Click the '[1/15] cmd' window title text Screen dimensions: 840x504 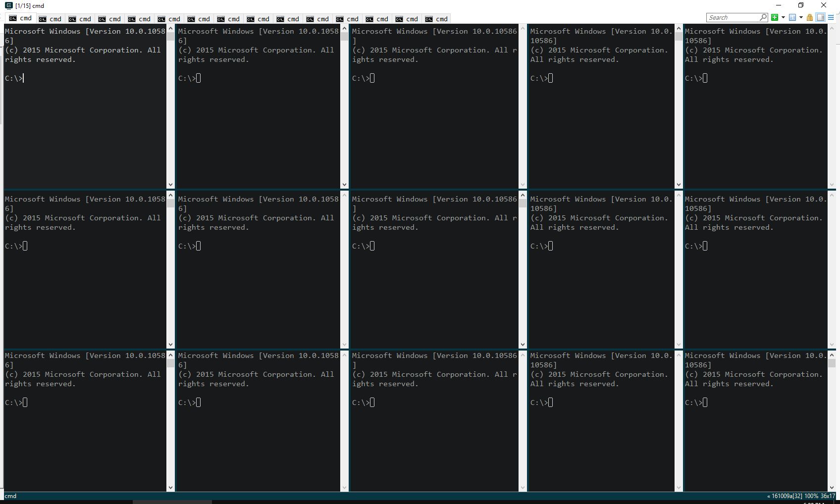pyautogui.click(x=30, y=6)
